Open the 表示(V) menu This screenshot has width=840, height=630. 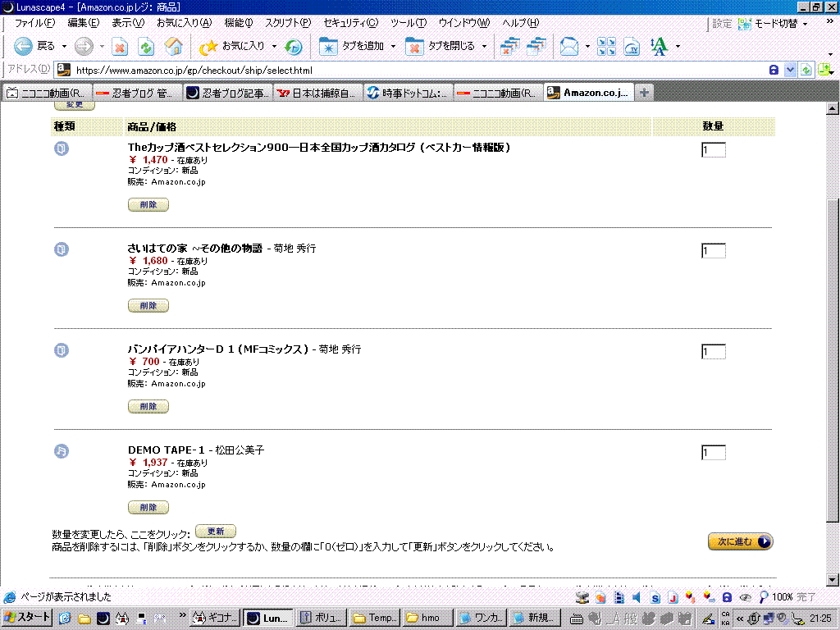127,23
